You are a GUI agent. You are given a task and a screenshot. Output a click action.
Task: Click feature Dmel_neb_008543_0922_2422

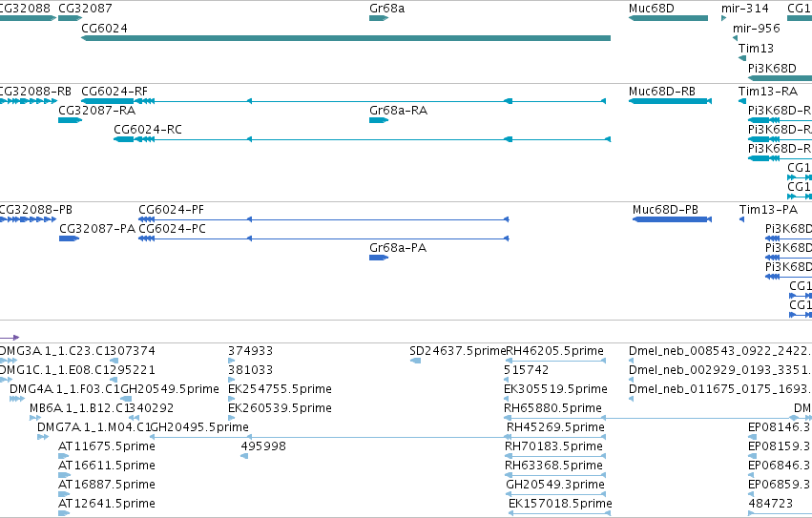click(x=632, y=361)
